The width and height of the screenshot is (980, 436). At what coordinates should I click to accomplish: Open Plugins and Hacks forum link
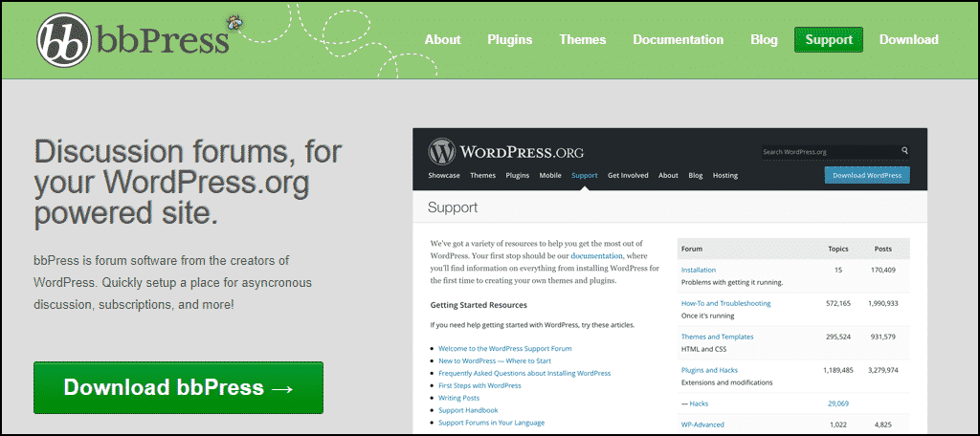[x=709, y=370]
